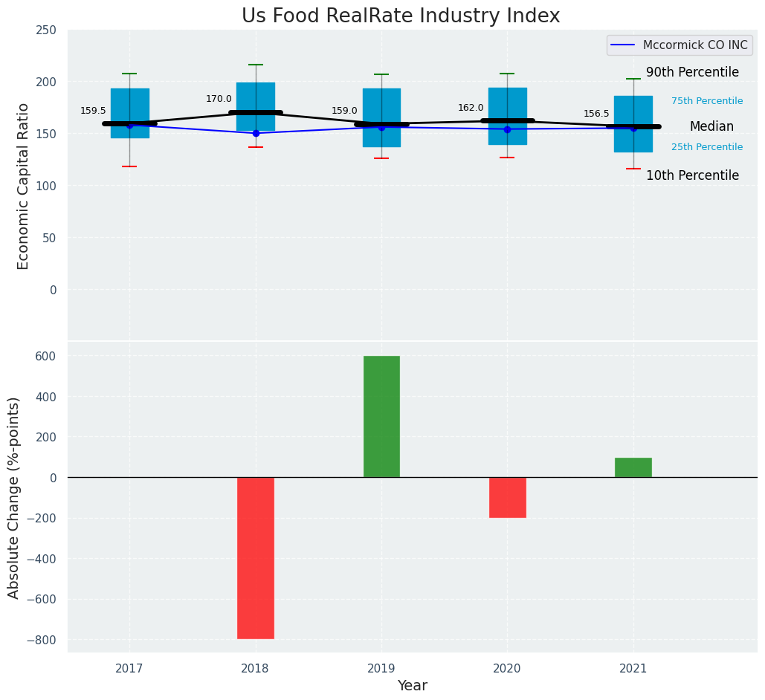Click the 156.5 median value label

(x=596, y=114)
